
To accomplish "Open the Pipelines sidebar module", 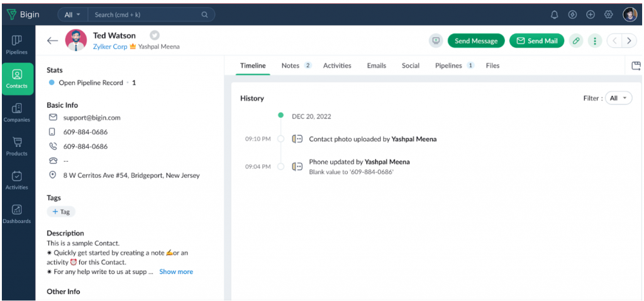I will (x=17, y=45).
